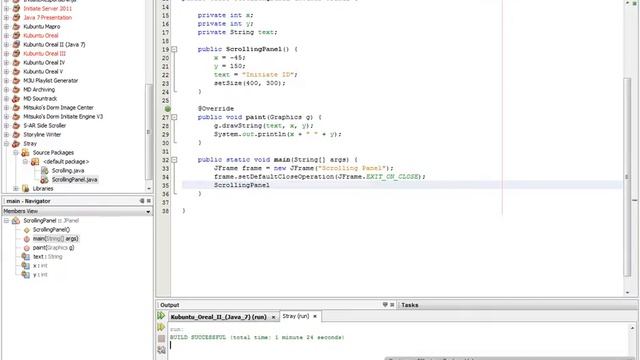The height and width of the screenshot is (360, 640).
Task: Collapse the code fold at line 32 main method
Action: click(x=174, y=160)
